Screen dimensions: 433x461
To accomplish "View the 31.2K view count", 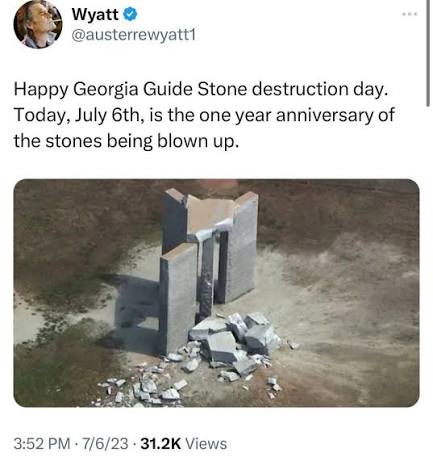I will click(x=161, y=444).
